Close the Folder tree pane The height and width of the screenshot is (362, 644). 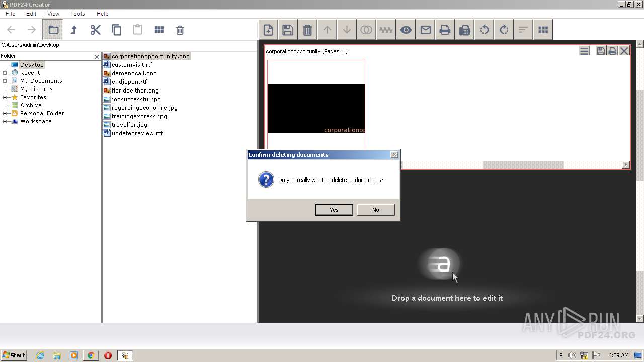pyautogui.click(x=97, y=57)
